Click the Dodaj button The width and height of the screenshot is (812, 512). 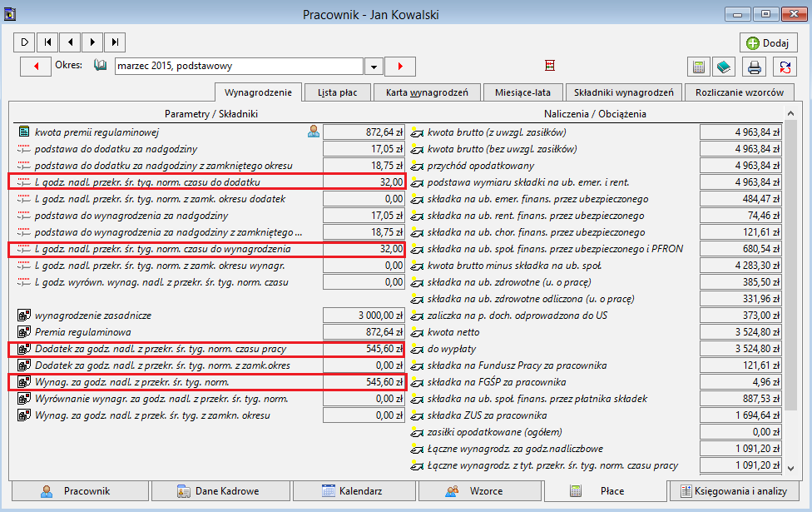pyautogui.click(x=767, y=43)
